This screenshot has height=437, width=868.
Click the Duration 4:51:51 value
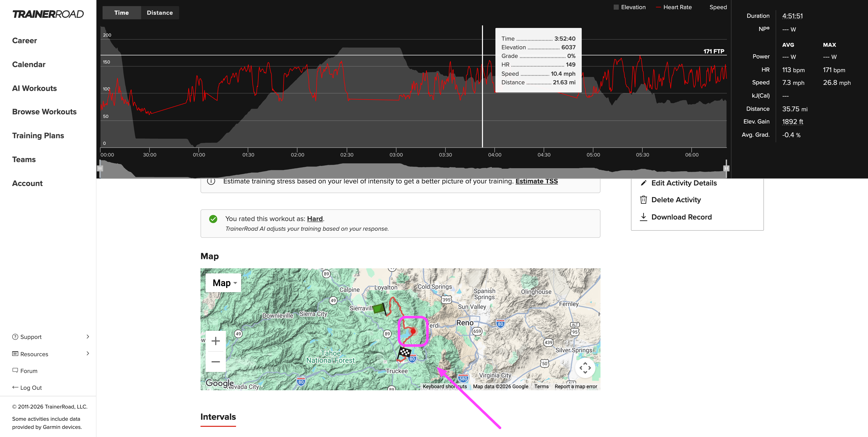click(793, 16)
